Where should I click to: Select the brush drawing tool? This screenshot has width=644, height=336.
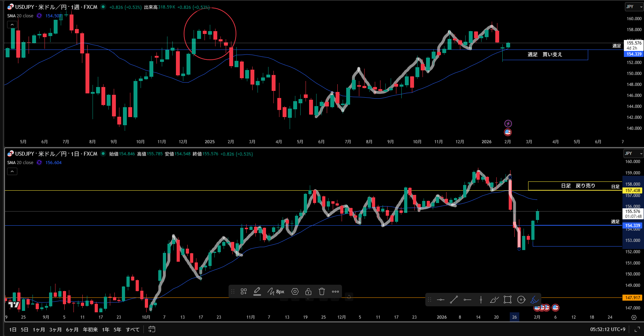tap(494, 300)
